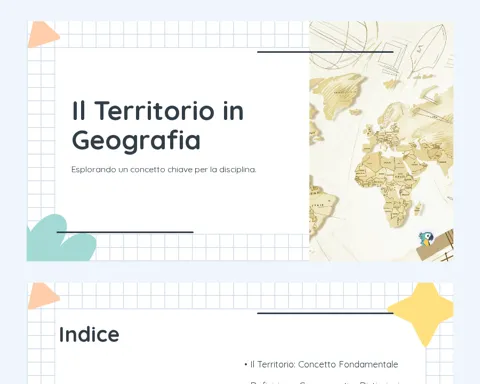Click the 'Il Territorio in Geografia' title
The image size is (480, 384).
158,125
